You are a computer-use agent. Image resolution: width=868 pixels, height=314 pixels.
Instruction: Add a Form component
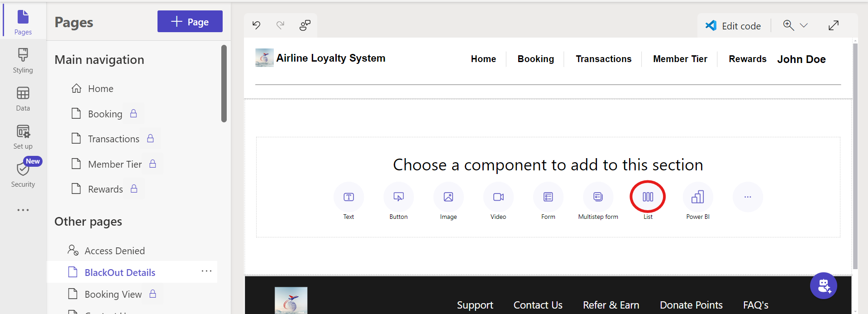tap(548, 197)
